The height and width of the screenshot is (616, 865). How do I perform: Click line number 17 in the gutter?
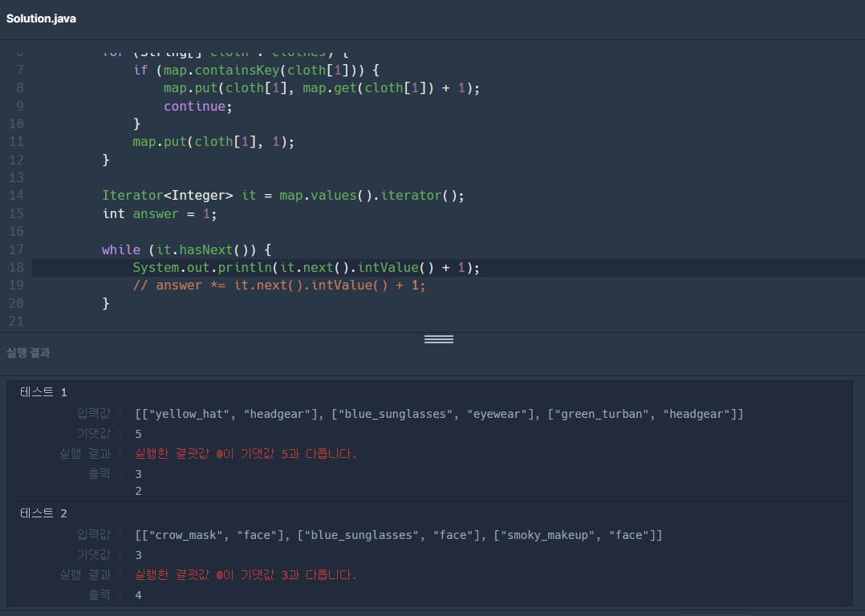(x=17, y=249)
